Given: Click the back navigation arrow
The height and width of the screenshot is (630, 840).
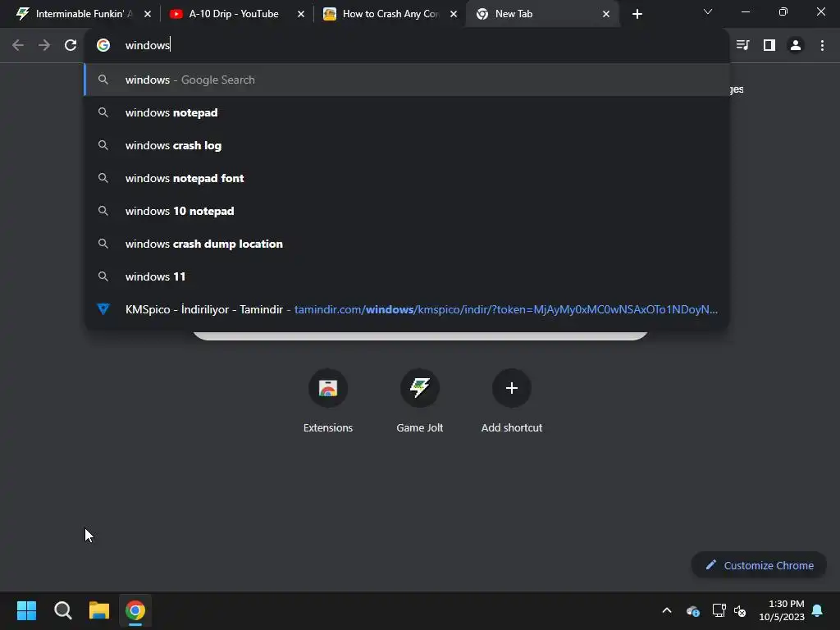Looking at the screenshot, I should click(18, 46).
